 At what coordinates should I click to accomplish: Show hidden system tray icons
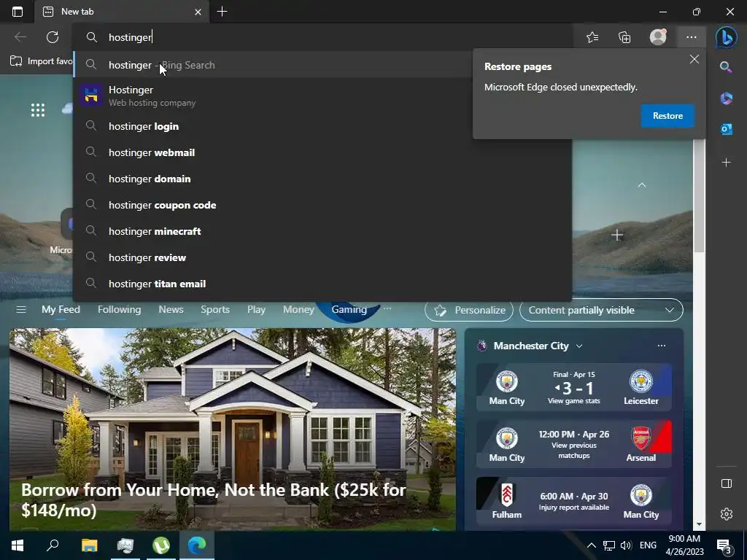pyautogui.click(x=591, y=545)
